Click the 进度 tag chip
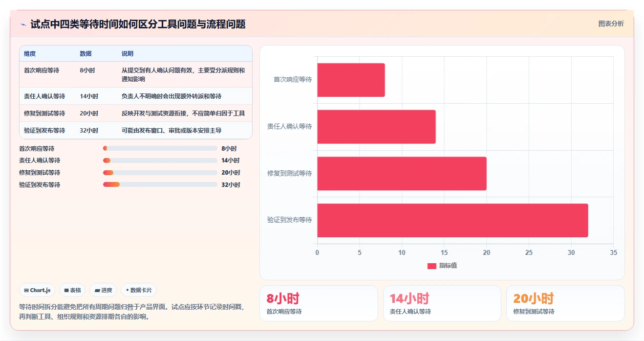Screen dimensions: 644x341 pyautogui.click(x=103, y=290)
